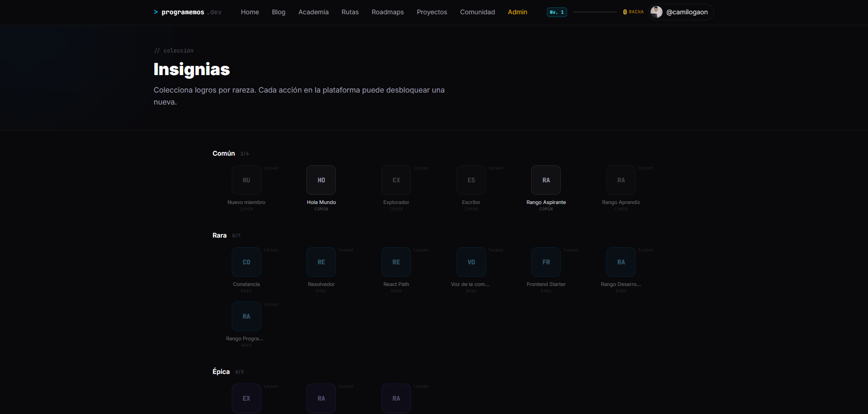This screenshot has height=414, width=868.
Task: Select the Rango Aprendiz badge icon
Action: [x=621, y=180]
